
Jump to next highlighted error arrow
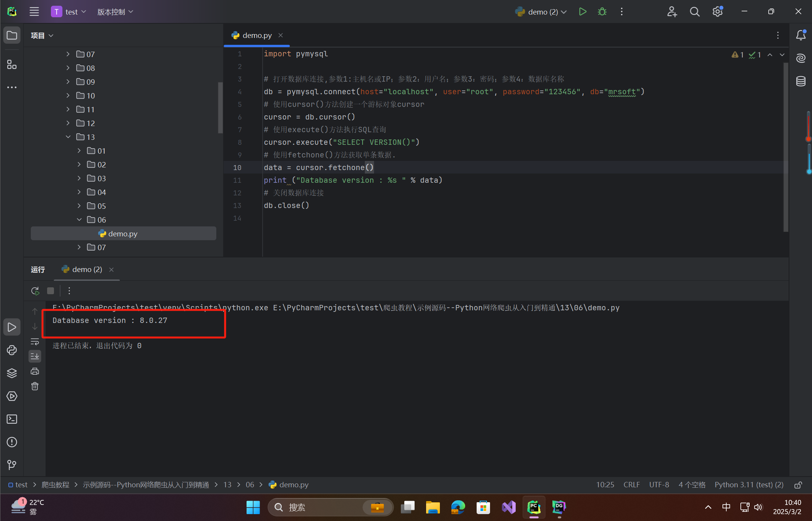point(782,55)
